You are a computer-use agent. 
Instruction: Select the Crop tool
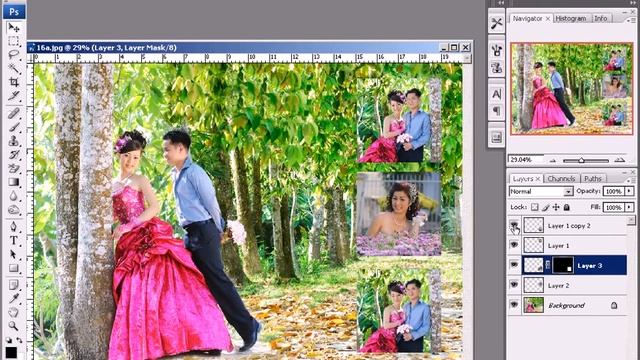13,82
